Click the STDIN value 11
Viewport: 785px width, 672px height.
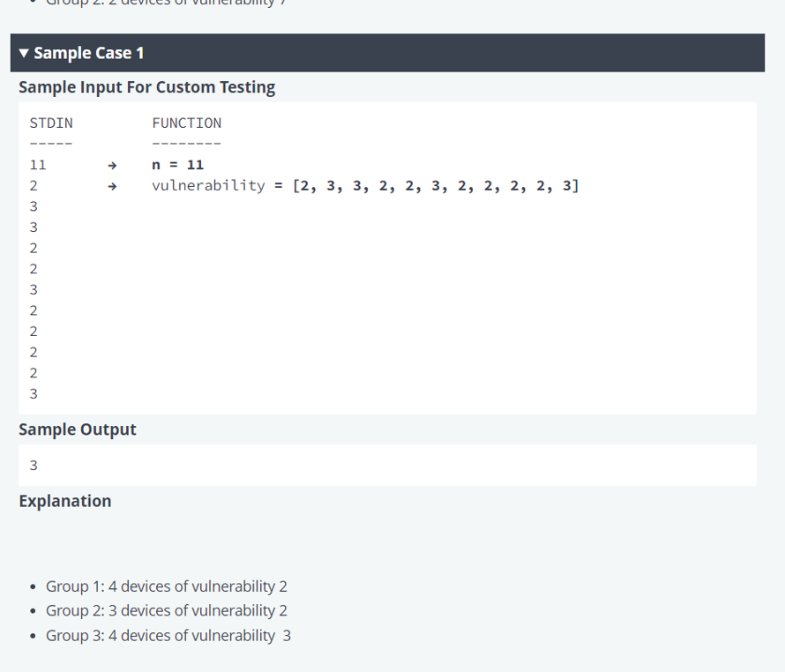tap(38, 165)
